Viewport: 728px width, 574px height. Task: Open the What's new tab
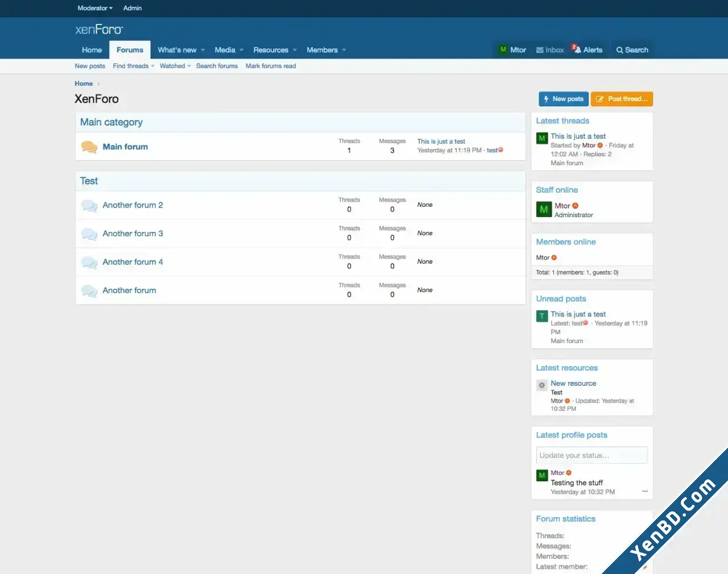(x=177, y=50)
